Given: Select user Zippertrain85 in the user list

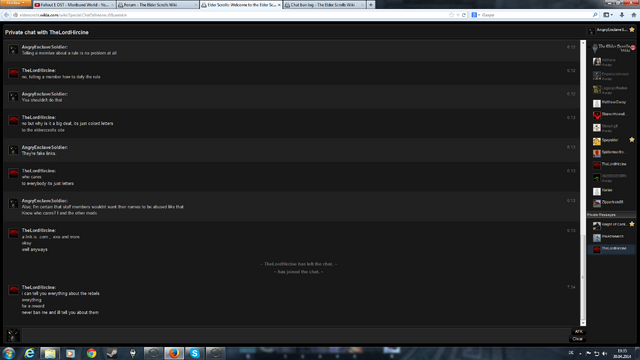Looking at the screenshot, I should (611, 202).
